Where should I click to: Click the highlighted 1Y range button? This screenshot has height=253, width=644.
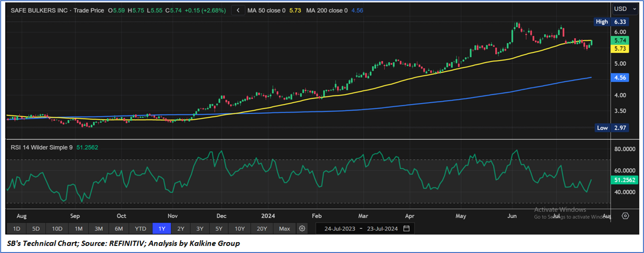(x=162, y=229)
